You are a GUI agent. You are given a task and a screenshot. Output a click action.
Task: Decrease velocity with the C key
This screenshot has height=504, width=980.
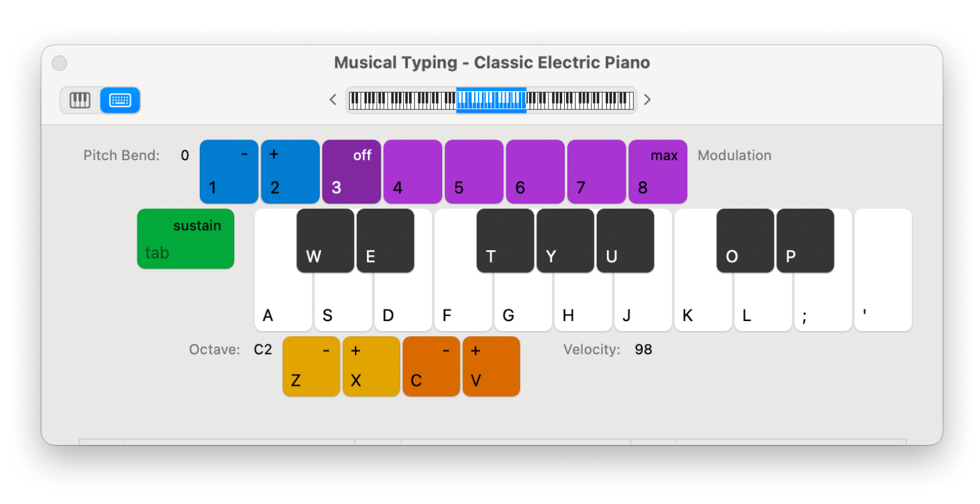point(431,366)
